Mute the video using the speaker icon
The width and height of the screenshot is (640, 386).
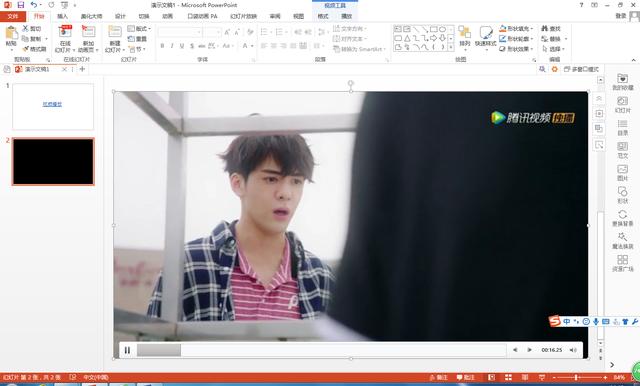pyautogui.click(x=573, y=350)
